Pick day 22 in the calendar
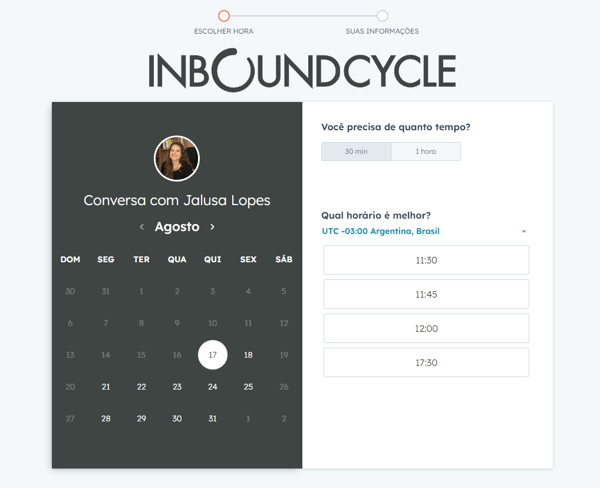The width and height of the screenshot is (600, 488). (x=142, y=387)
